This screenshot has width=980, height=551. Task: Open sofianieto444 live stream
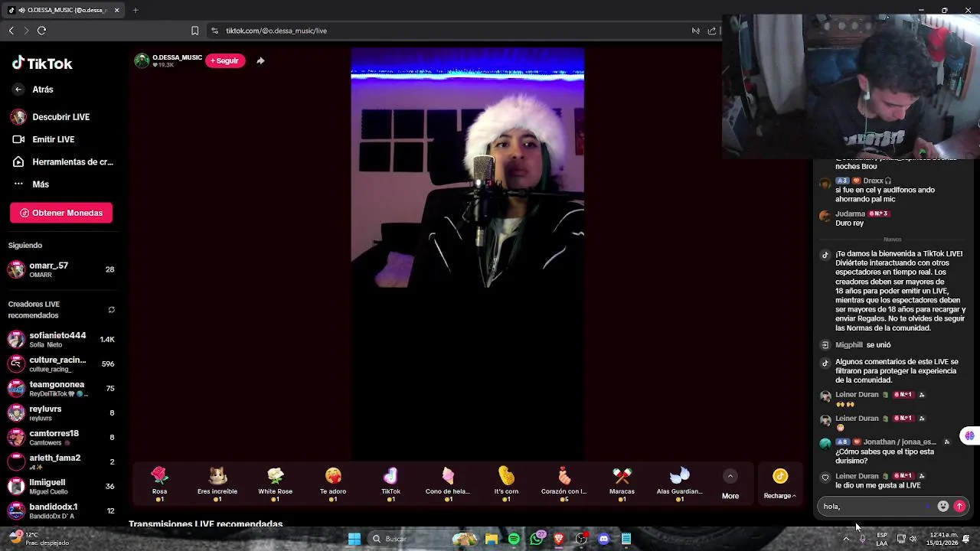61,339
